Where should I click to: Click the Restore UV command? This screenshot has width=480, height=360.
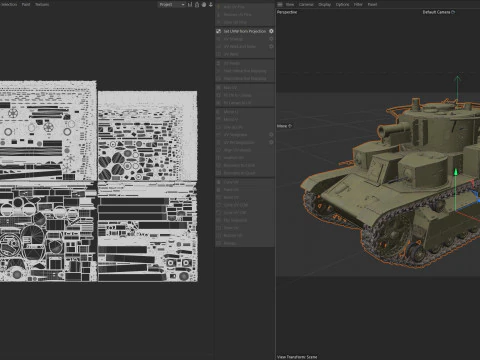(x=233, y=236)
